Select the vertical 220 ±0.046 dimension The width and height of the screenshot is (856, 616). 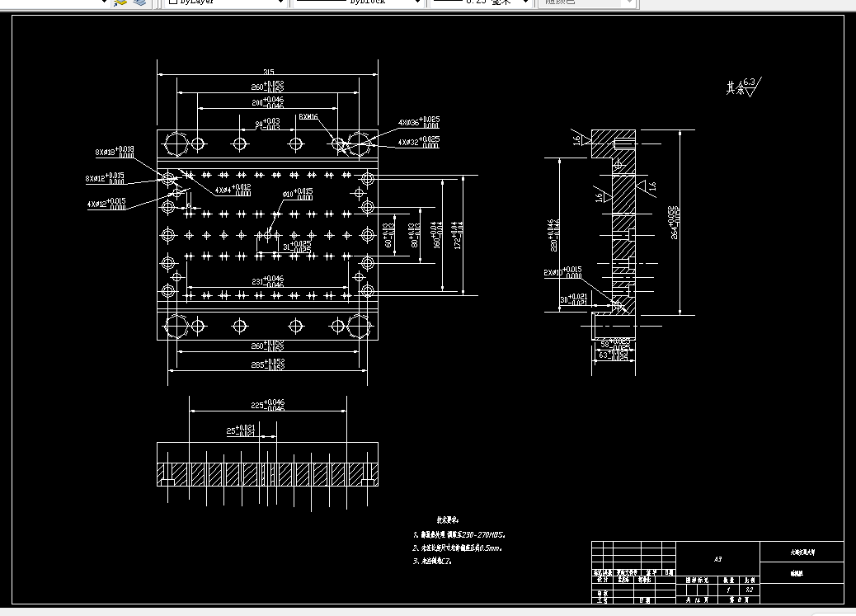click(553, 235)
